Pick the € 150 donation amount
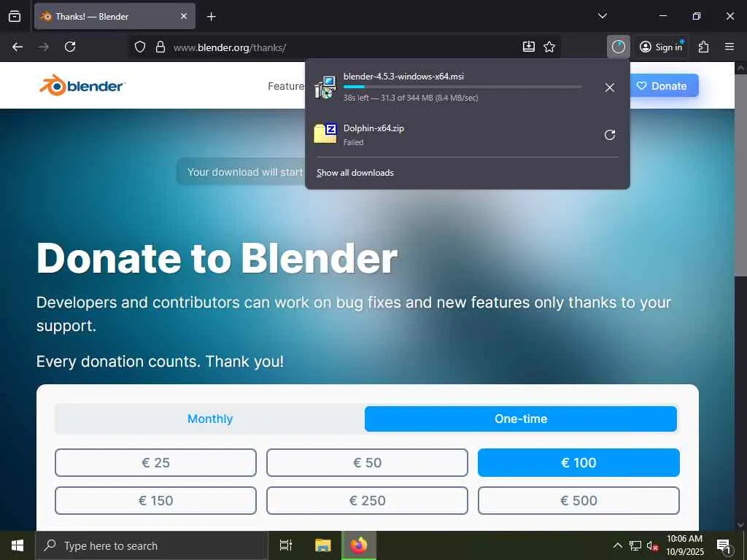This screenshot has width=747, height=560. click(x=156, y=500)
